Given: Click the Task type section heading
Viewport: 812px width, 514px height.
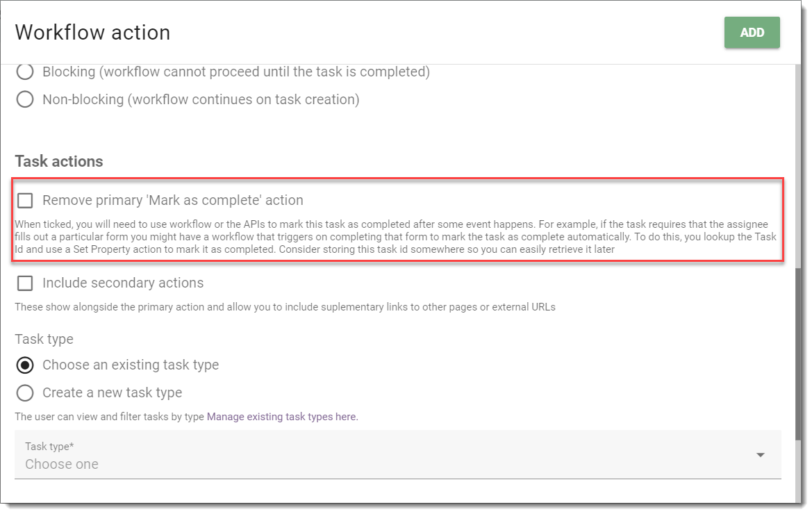Looking at the screenshot, I should pyautogui.click(x=44, y=340).
